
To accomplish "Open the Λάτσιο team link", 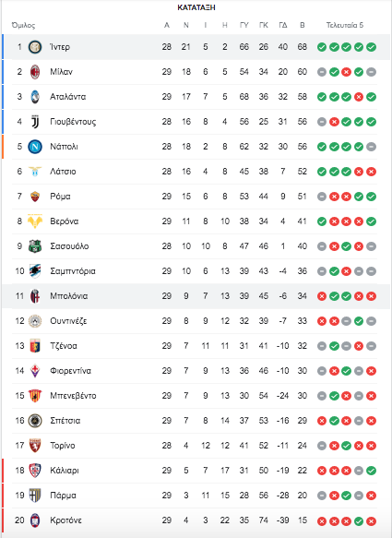I will (x=63, y=172).
